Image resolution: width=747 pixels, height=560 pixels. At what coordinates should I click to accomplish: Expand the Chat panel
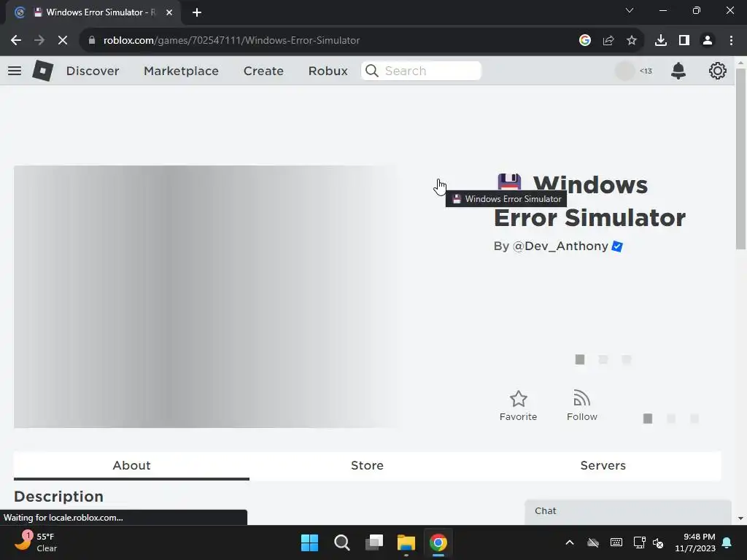click(x=628, y=511)
